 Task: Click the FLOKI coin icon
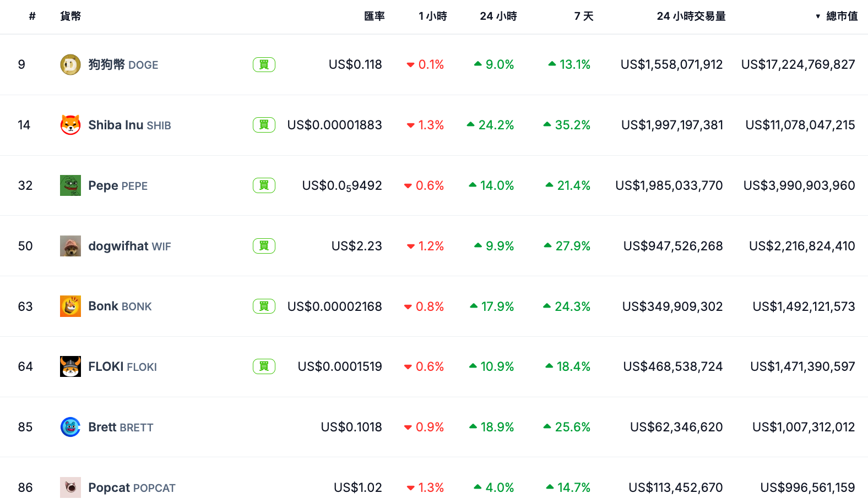point(70,366)
